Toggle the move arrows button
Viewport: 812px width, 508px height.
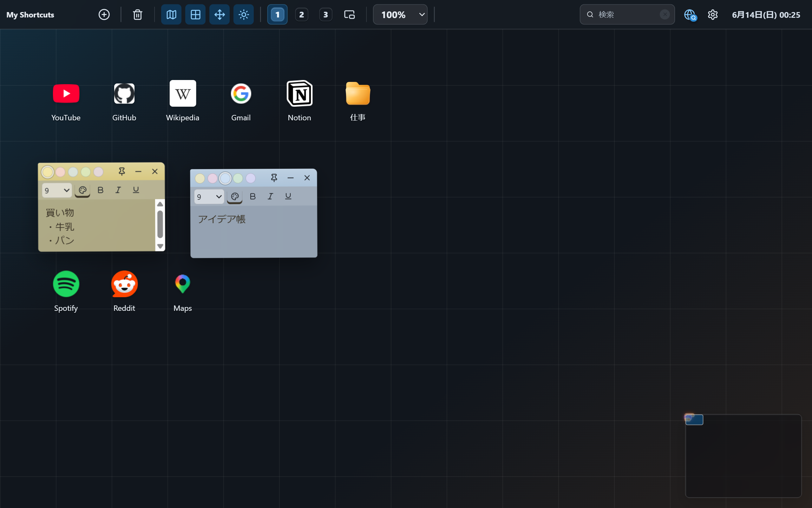[x=219, y=15]
